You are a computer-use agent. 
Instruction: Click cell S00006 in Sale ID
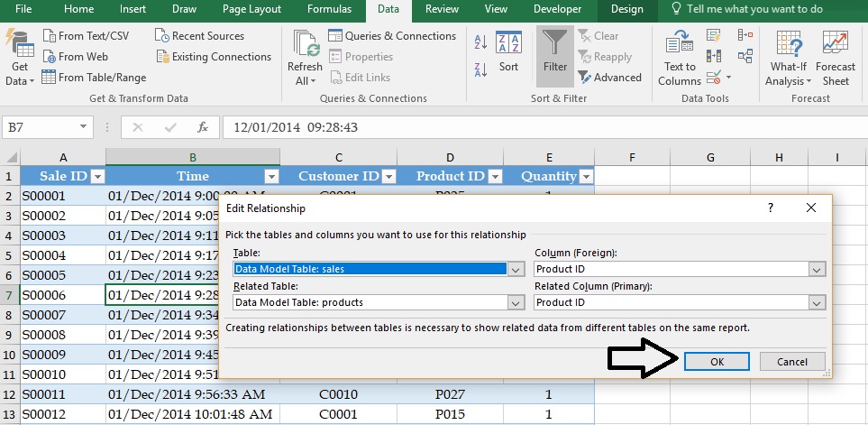(63, 295)
